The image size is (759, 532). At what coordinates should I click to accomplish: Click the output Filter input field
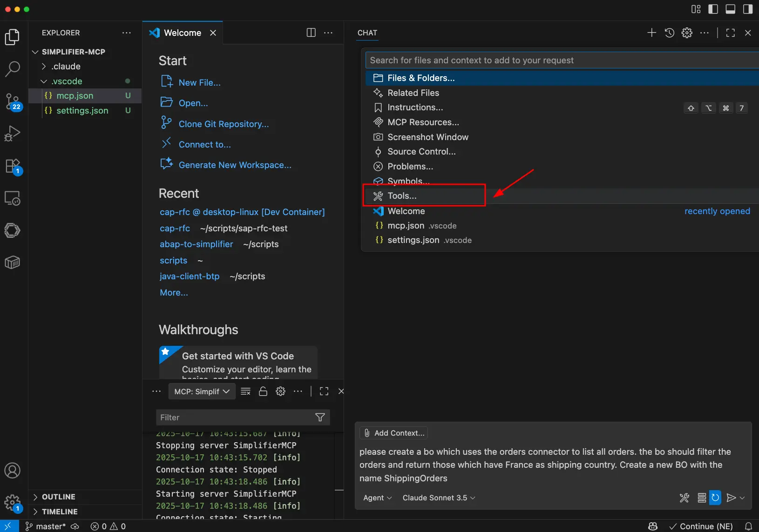pyautogui.click(x=235, y=418)
